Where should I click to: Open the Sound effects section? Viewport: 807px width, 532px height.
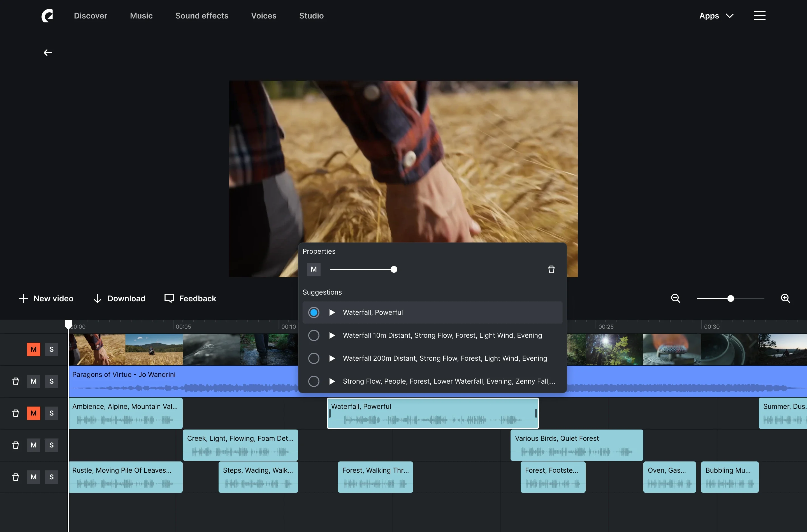(x=202, y=16)
